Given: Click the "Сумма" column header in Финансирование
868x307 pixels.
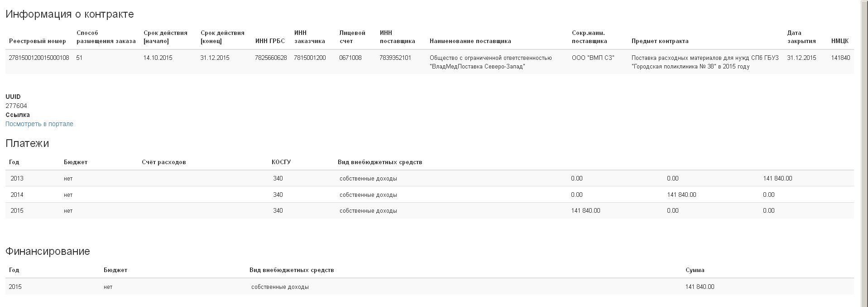Looking at the screenshot, I should (695, 270).
